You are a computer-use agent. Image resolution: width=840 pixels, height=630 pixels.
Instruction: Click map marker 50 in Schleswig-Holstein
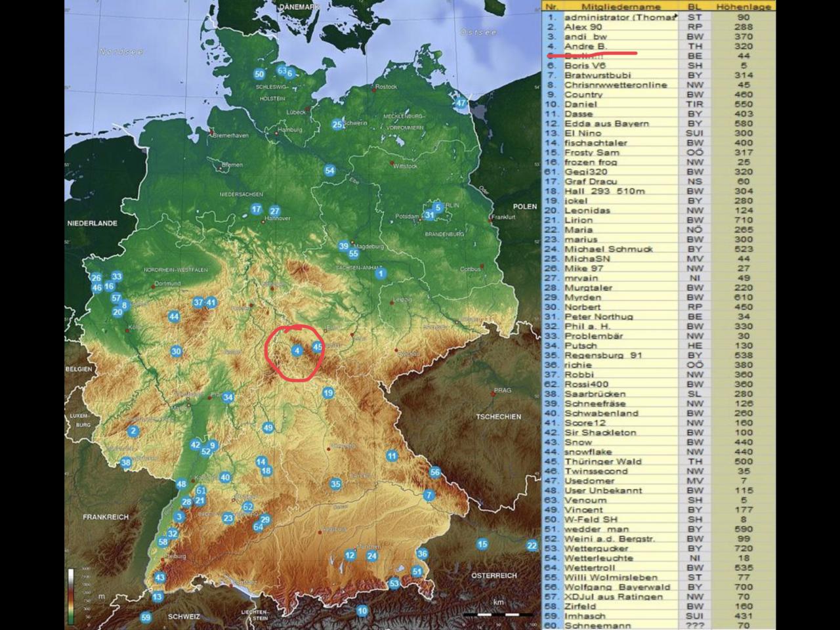[x=259, y=74]
